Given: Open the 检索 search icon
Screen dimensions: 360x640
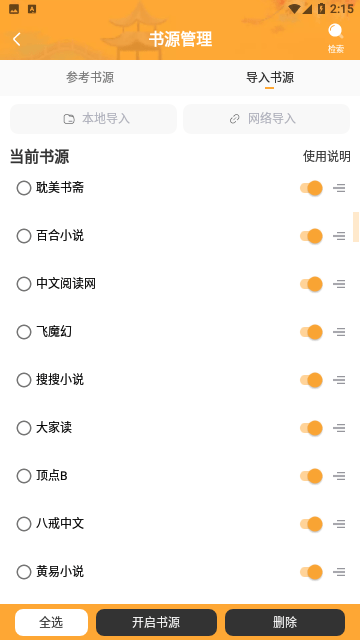Looking at the screenshot, I should (x=336, y=39).
